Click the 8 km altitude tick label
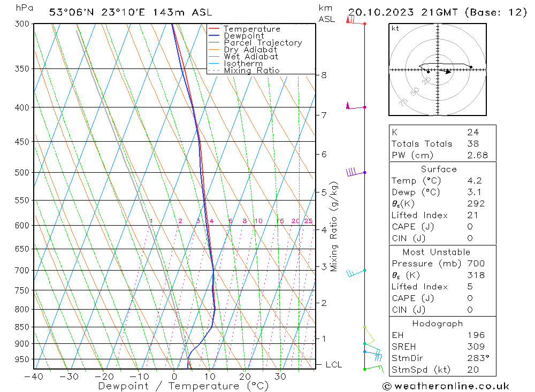535x392 pixels. [x=324, y=75]
